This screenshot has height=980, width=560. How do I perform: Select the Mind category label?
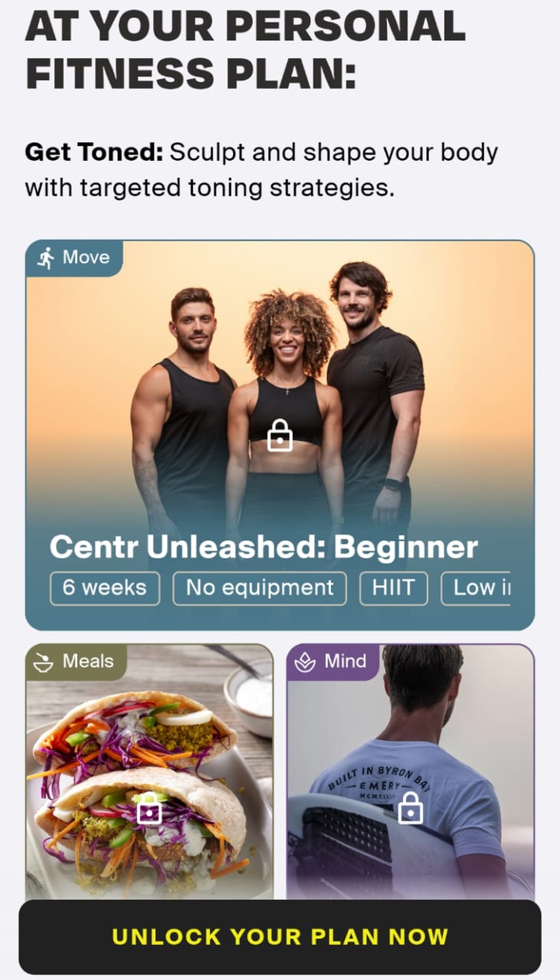pos(345,661)
